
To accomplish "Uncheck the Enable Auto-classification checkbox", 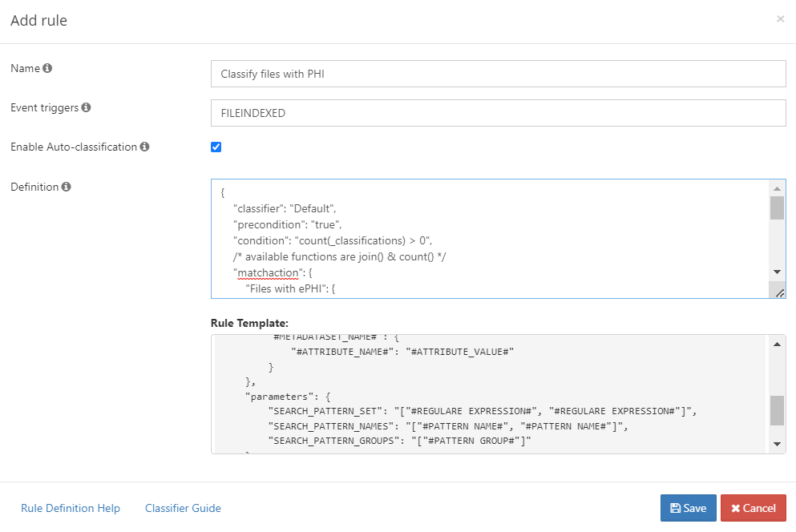I will 216,147.
